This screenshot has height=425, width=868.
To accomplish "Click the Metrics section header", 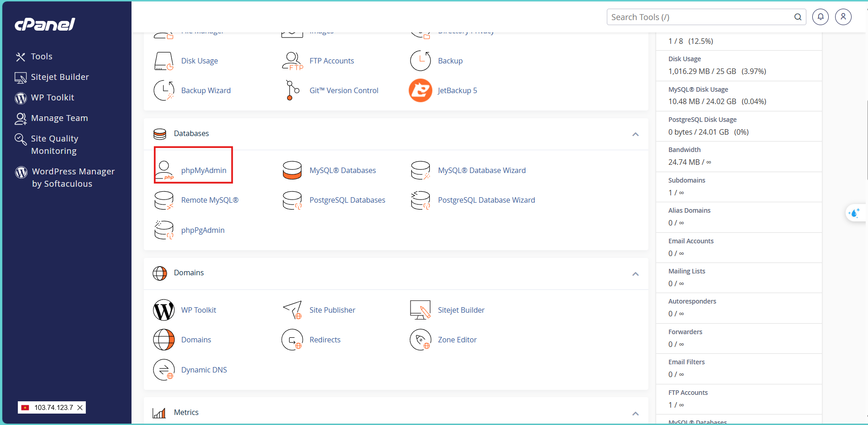I will (186, 412).
